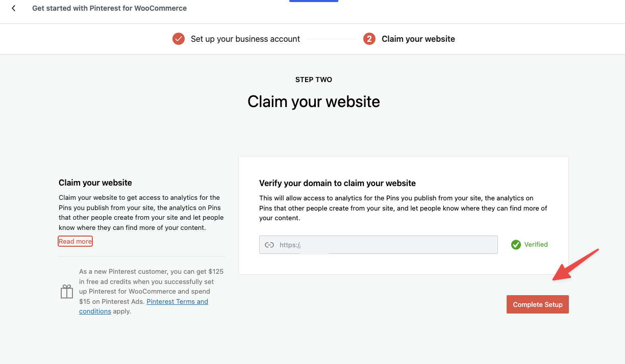Select the Set up your business account step label

pos(245,38)
